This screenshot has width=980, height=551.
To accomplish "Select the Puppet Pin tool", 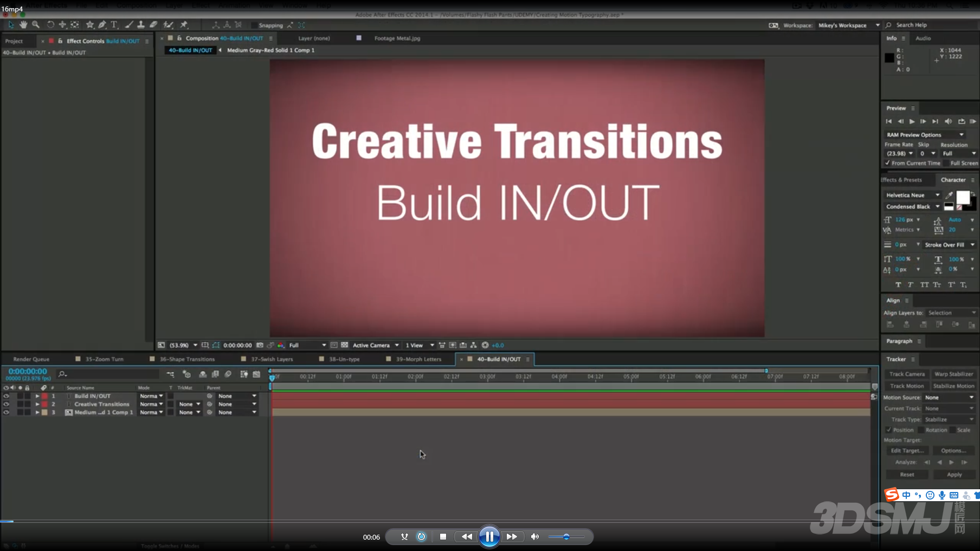I will 184,25.
